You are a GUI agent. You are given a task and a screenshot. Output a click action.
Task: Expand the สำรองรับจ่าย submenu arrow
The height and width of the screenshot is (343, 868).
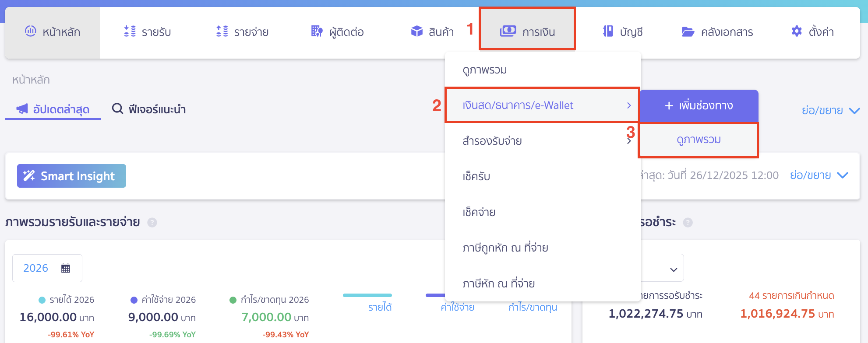point(629,141)
